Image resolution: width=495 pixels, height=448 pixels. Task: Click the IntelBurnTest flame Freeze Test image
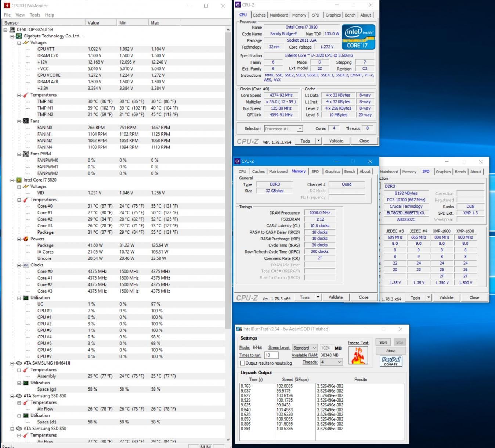pyautogui.click(x=358, y=355)
